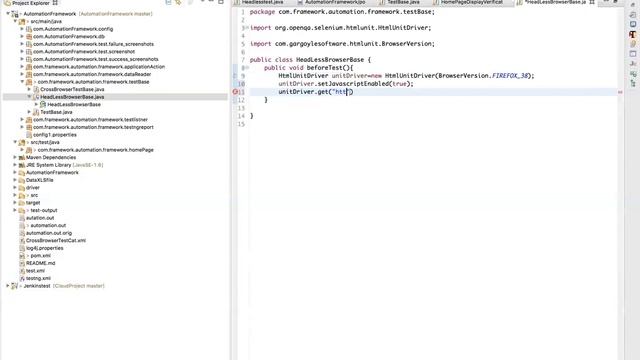Expand the com.AutomationFramework.db package

[x=22, y=36]
